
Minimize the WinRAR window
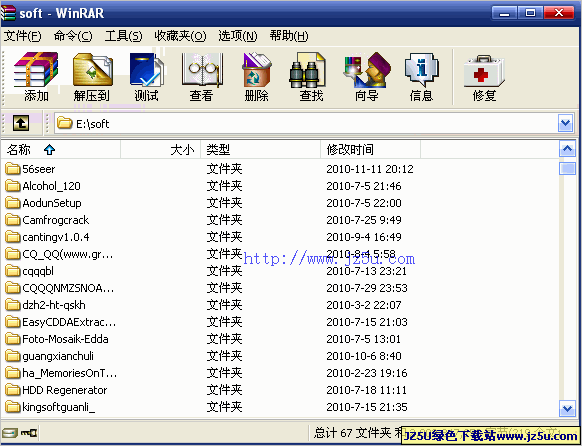[504, 13]
